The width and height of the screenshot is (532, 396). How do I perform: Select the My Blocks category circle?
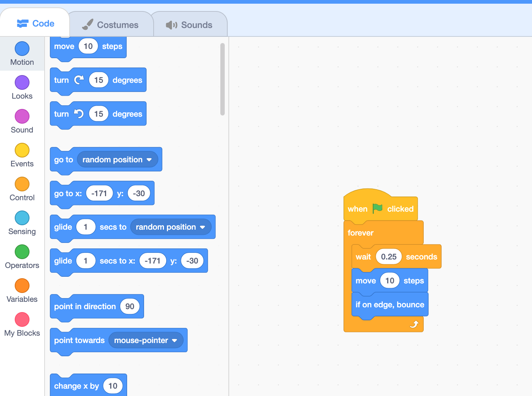coord(22,319)
